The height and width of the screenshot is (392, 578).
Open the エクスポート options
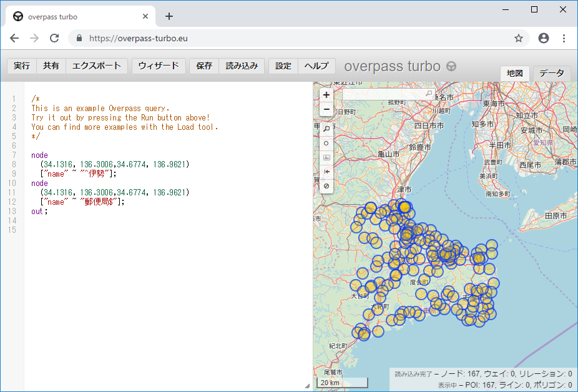point(96,66)
